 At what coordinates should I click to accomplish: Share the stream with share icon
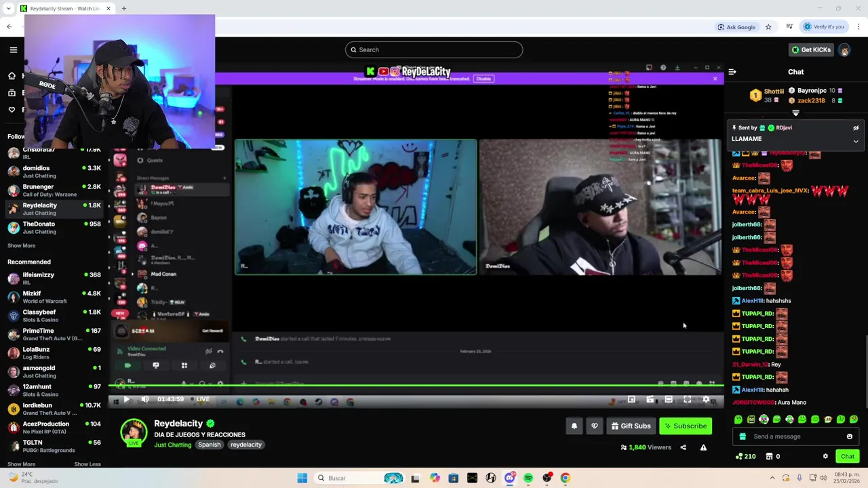pyautogui.click(x=683, y=447)
